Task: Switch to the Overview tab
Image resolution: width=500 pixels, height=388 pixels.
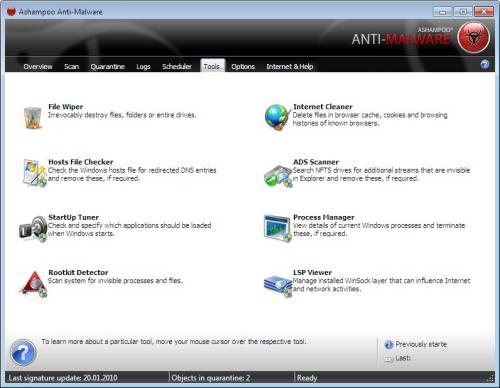Action: click(x=38, y=67)
